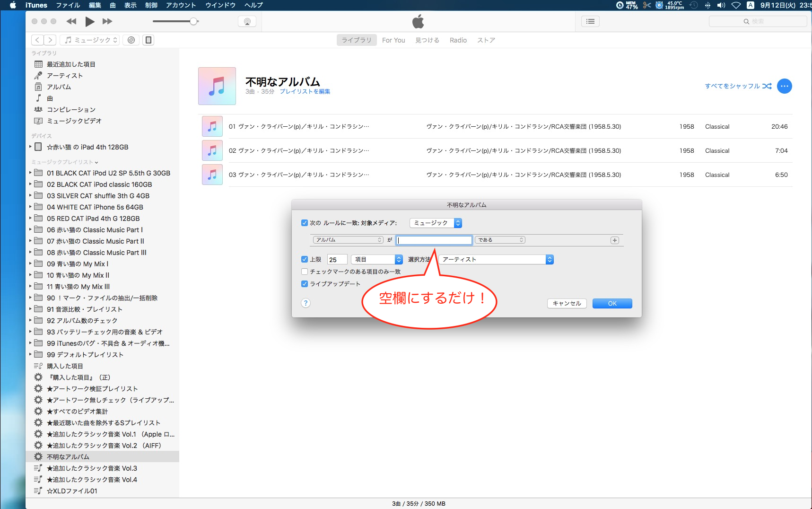Open the 項目 limit unit dropdown
Screen dimensions: 812x509
tap(377, 259)
